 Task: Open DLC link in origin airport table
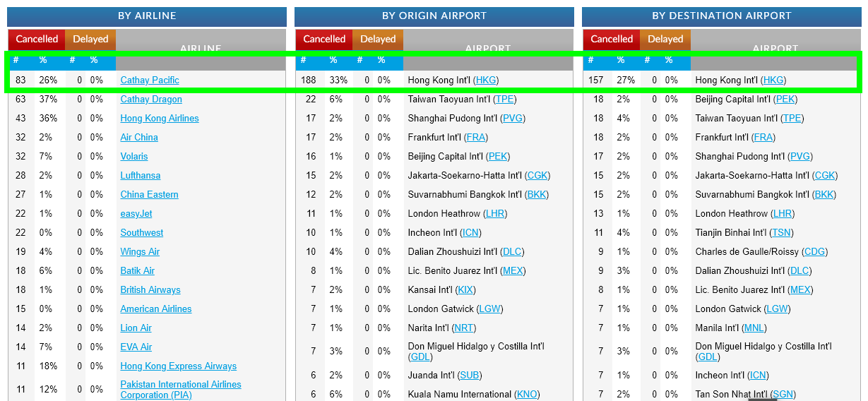click(x=512, y=252)
